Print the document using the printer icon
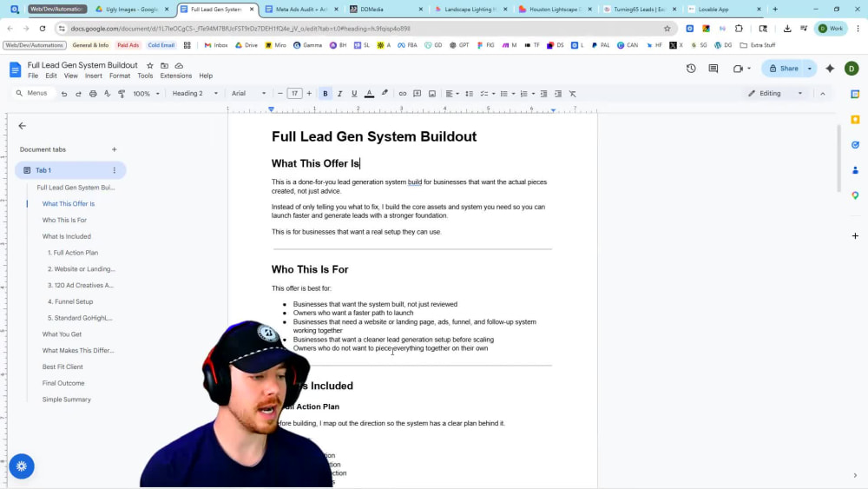 pyautogui.click(x=93, y=94)
